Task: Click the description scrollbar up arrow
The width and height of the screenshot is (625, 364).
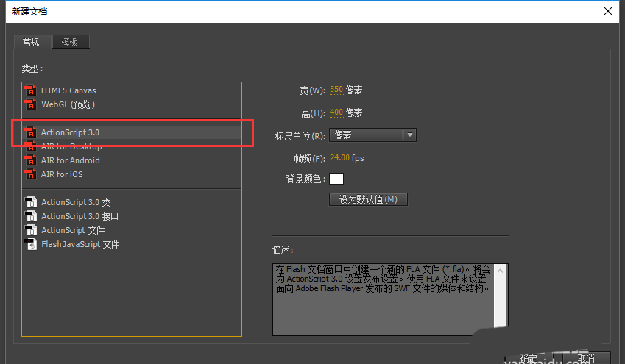Action: [501, 271]
